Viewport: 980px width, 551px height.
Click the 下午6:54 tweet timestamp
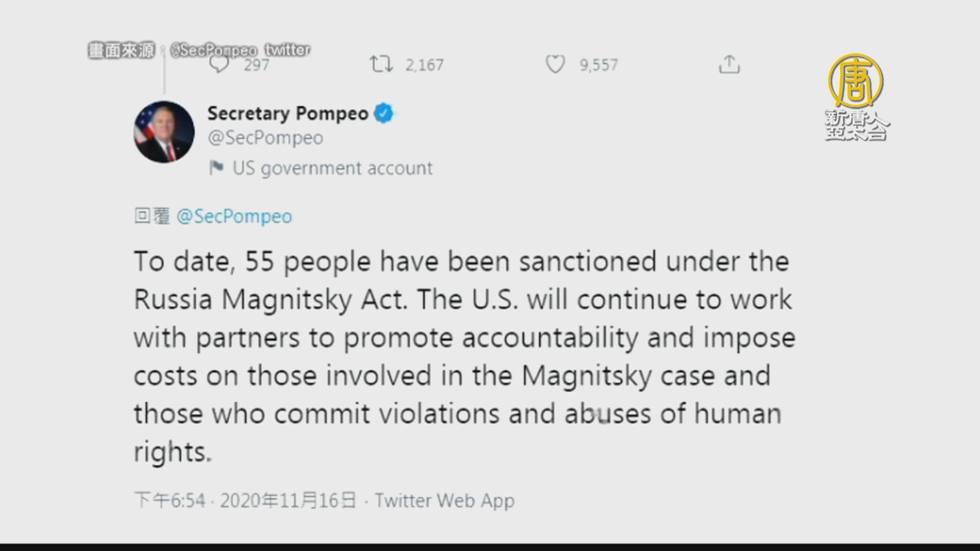[x=169, y=500]
